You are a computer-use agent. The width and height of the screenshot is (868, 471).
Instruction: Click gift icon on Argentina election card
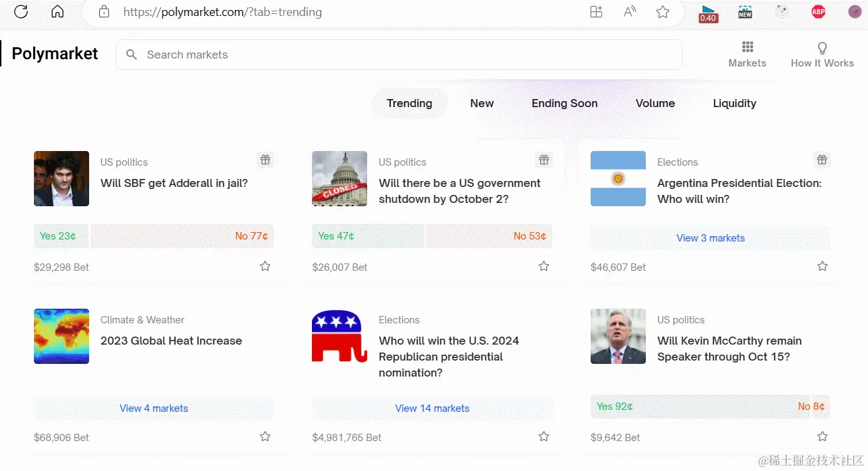tap(822, 160)
